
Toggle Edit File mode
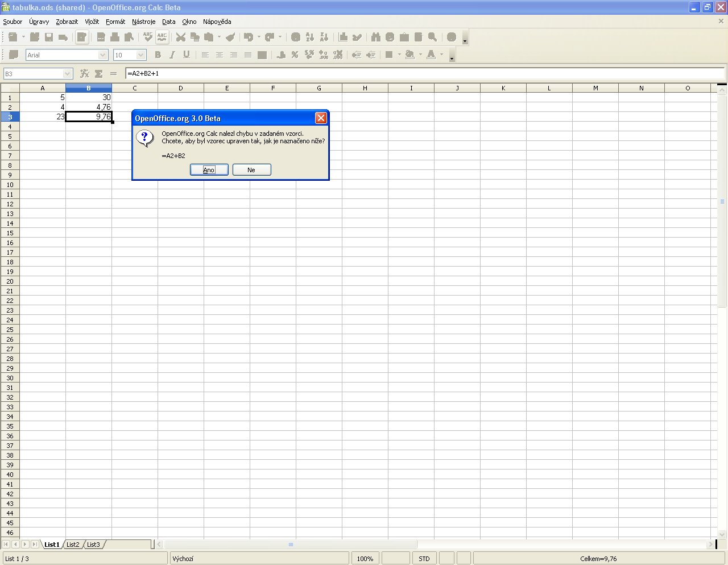(82, 37)
